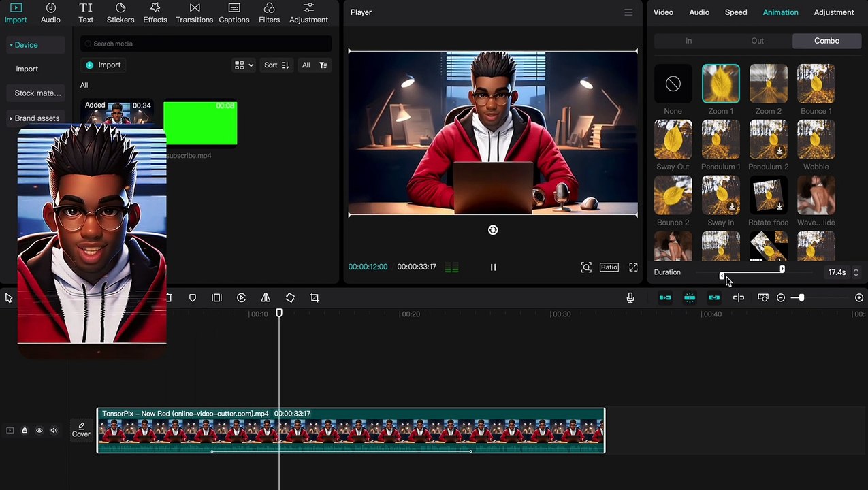Start voiceover recording with microphone icon

coord(630,298)
